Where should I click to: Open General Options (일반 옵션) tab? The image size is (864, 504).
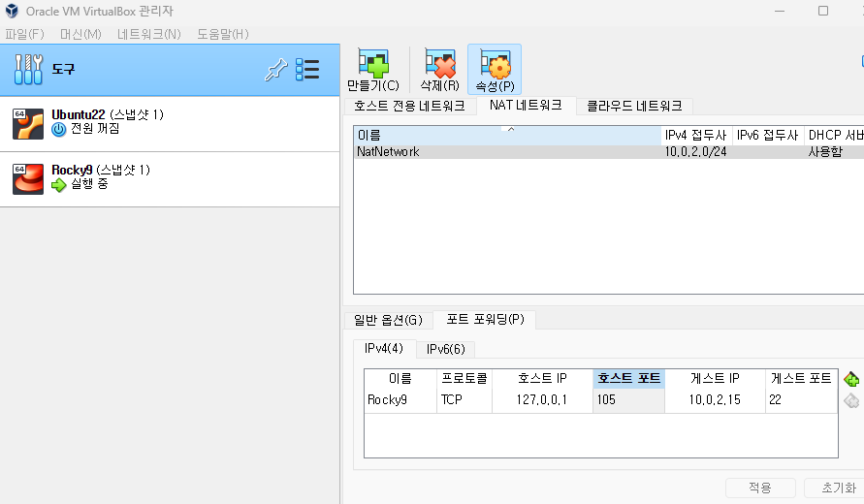[388, 320]
